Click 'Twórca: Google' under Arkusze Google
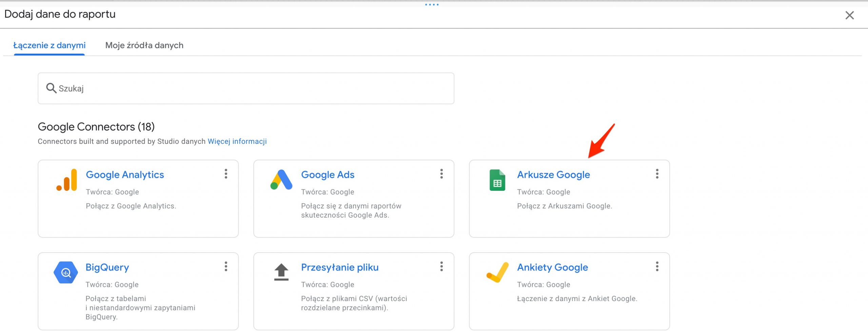The height and width of the screenshot is (334, 868). (544, 192)
